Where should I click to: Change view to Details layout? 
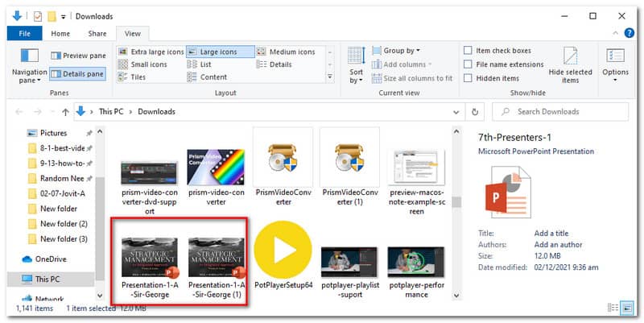274,64
